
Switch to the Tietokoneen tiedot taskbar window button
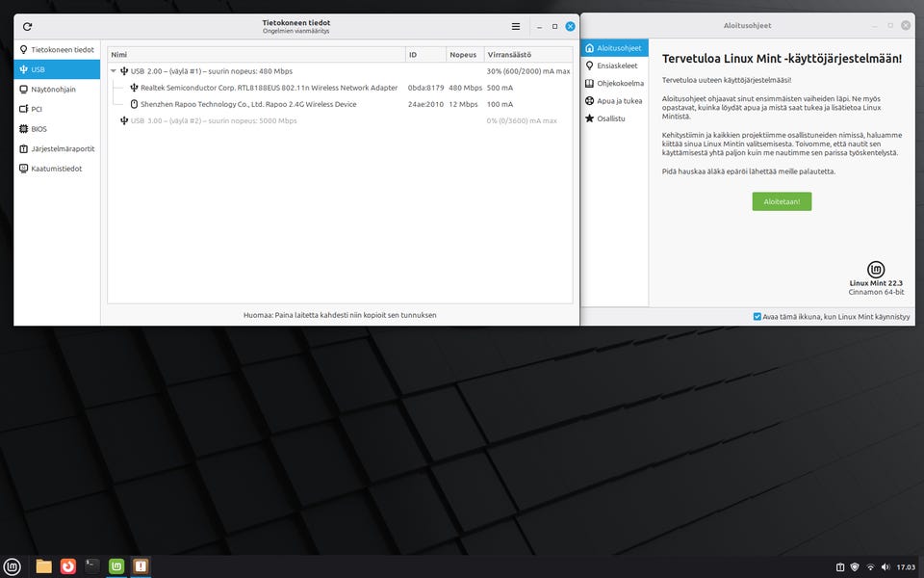tap(141, 566)
